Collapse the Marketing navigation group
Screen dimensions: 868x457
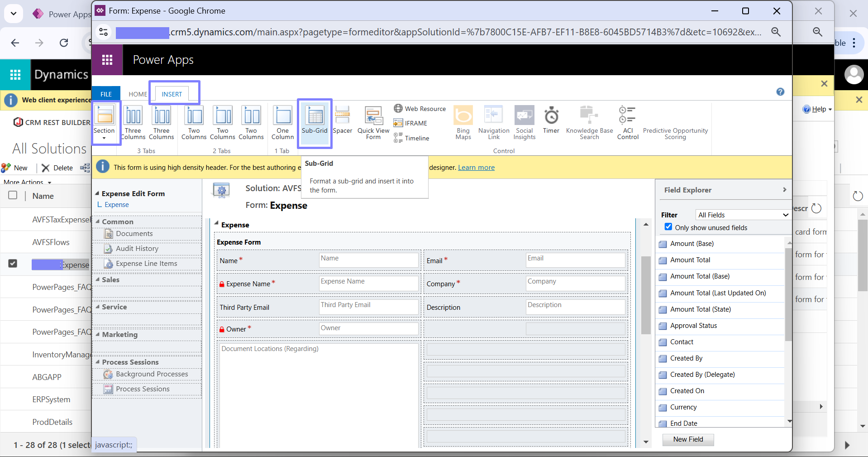click(98, 334)
